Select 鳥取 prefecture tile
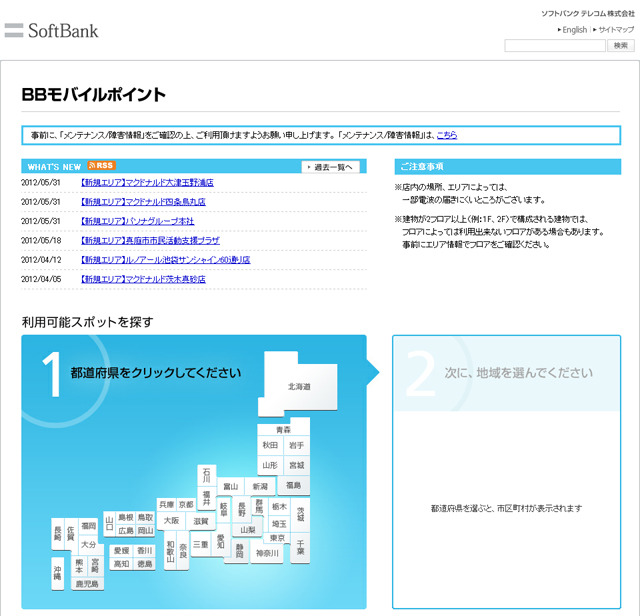The width and height of the screenshot is (640, 616). (x=145, y=517)
